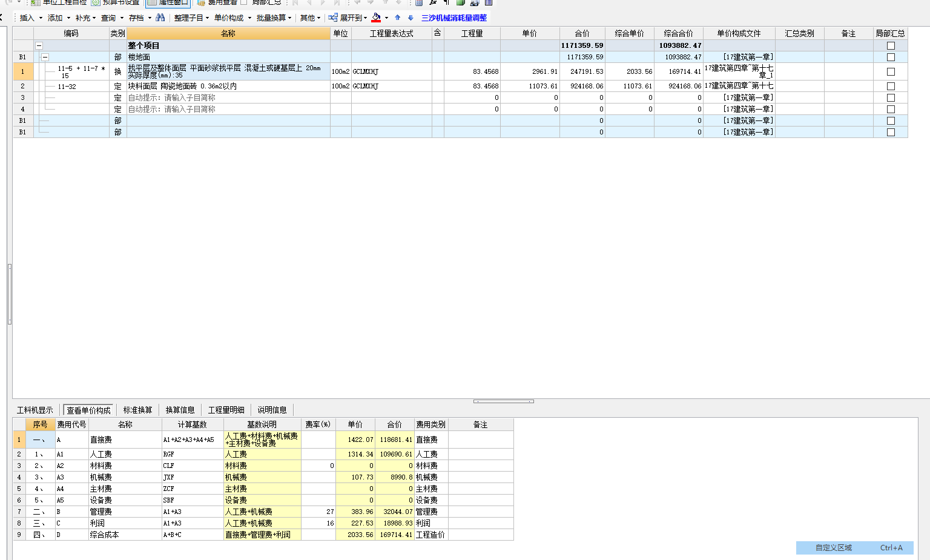The width and height of the screenshot is (930, 560).
Task: Click the 名称 column header in top table
Action: tap(228, 33)
